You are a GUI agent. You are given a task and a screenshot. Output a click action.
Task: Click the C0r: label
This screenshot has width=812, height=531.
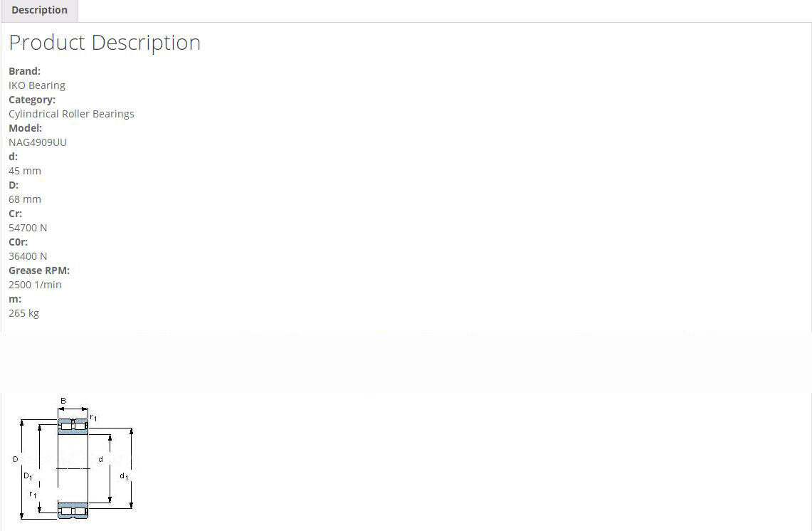click(18, 242)
